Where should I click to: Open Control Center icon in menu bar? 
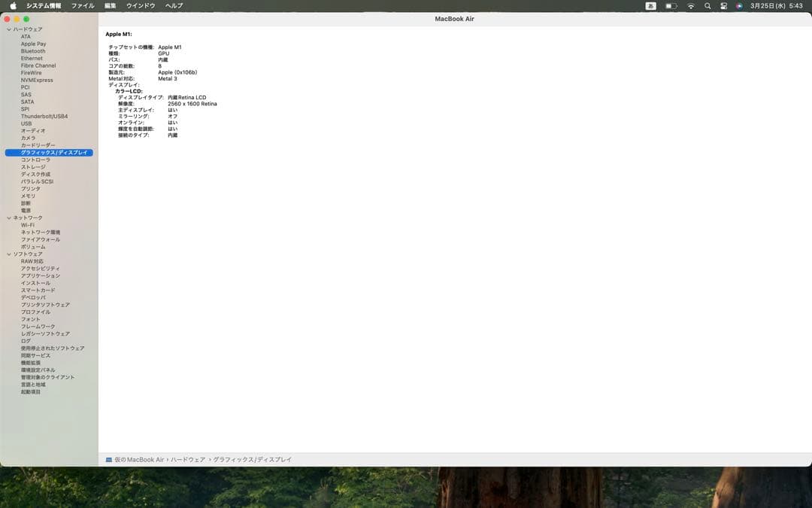tap(723, 6)
